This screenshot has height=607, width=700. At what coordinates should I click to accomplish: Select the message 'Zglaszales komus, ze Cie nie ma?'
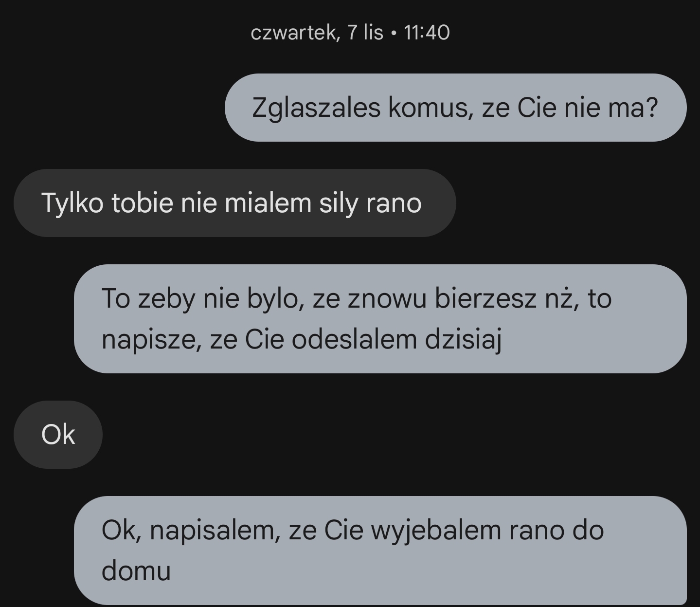pyautogui.click(x=455, y=108)
